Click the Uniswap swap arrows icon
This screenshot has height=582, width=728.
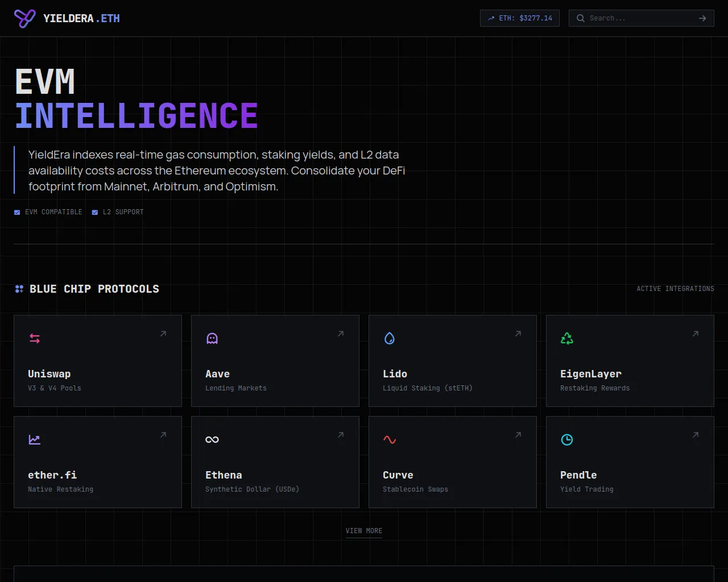coord(35,338)
